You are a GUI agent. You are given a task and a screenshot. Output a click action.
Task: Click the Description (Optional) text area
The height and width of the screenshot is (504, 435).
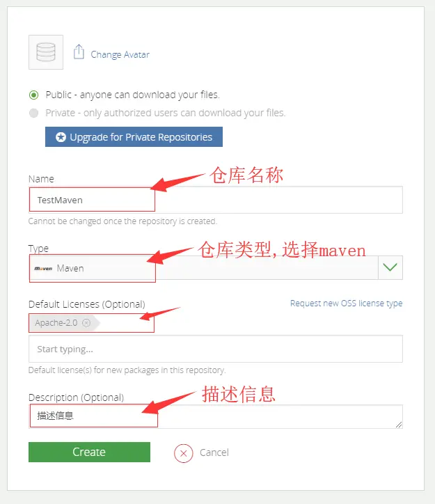[216, 416]
